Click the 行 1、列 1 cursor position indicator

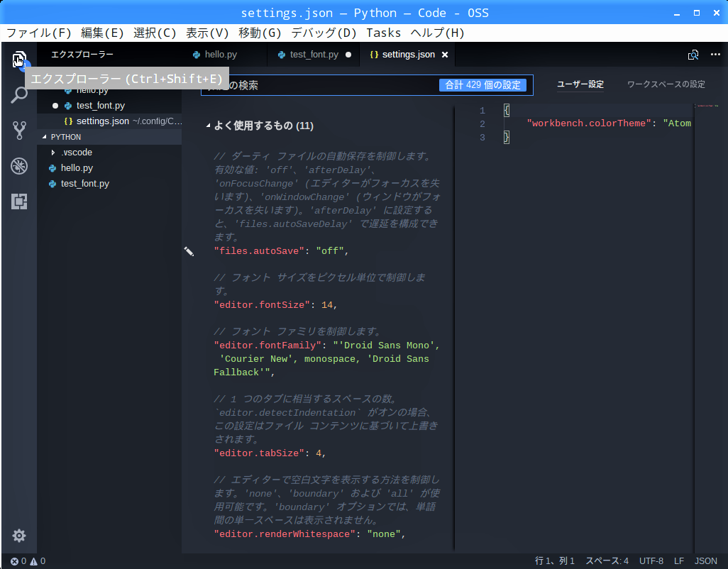(555, 561)
